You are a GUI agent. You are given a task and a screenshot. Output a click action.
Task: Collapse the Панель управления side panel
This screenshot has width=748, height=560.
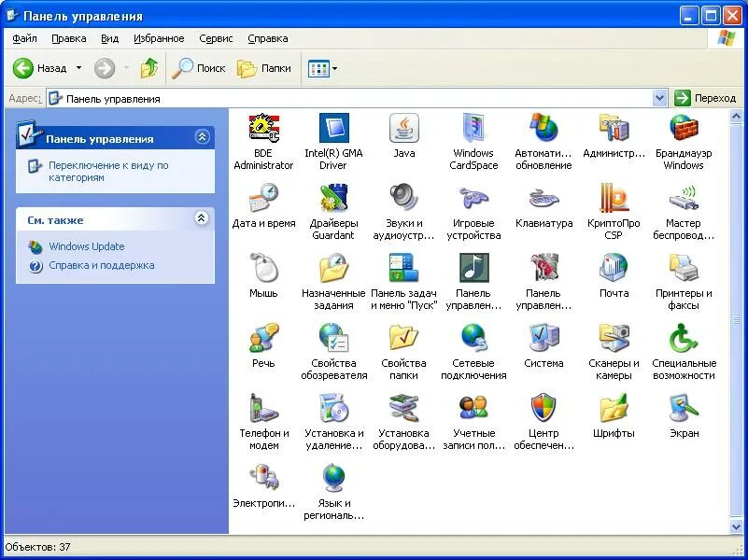pyautogui.click(x=202, y=137)
